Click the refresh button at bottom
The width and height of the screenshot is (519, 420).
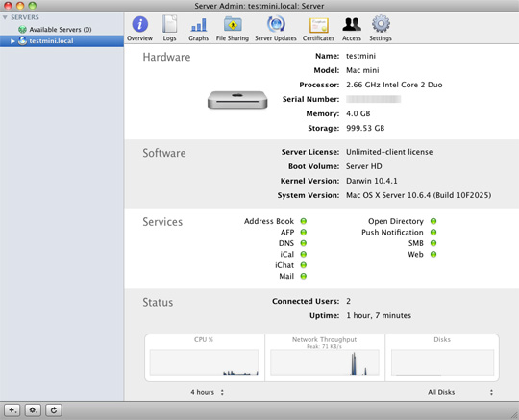click(x=53, y=410)
